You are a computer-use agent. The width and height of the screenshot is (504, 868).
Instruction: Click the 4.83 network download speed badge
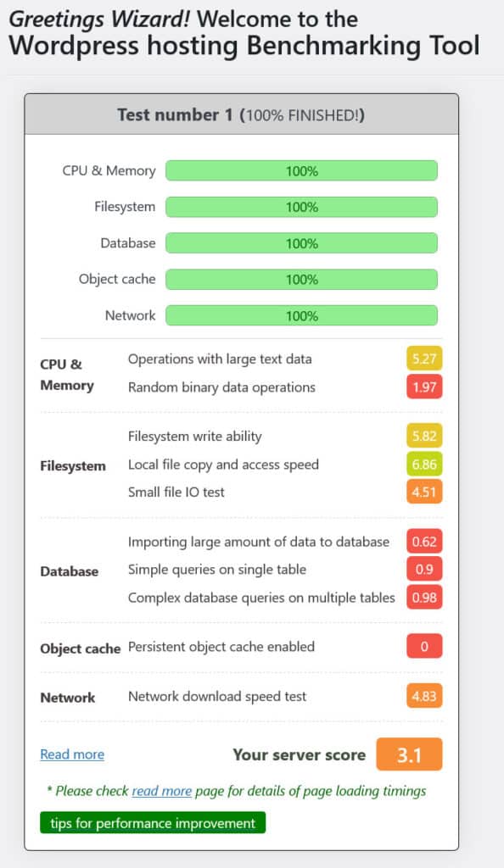422,696
